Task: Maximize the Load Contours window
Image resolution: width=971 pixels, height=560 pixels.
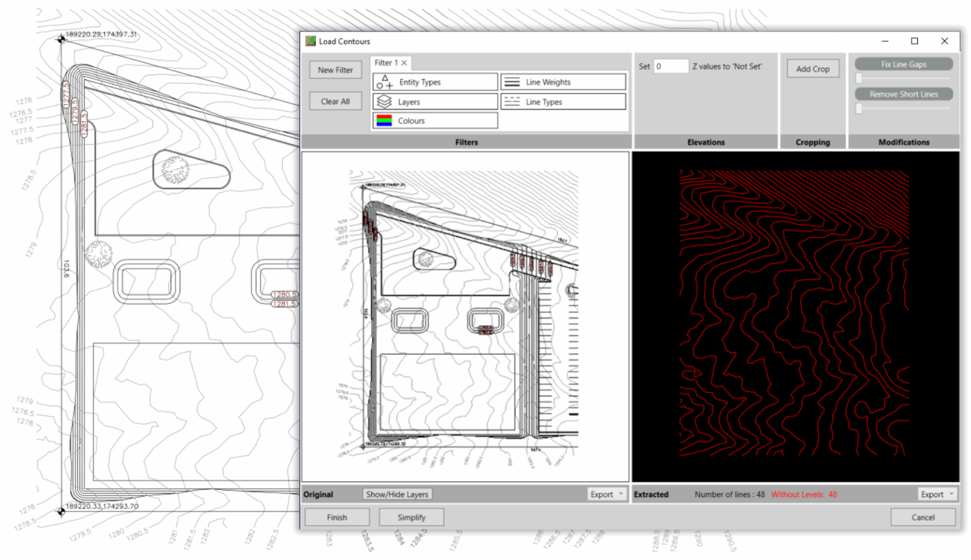Action: point(914,41)
